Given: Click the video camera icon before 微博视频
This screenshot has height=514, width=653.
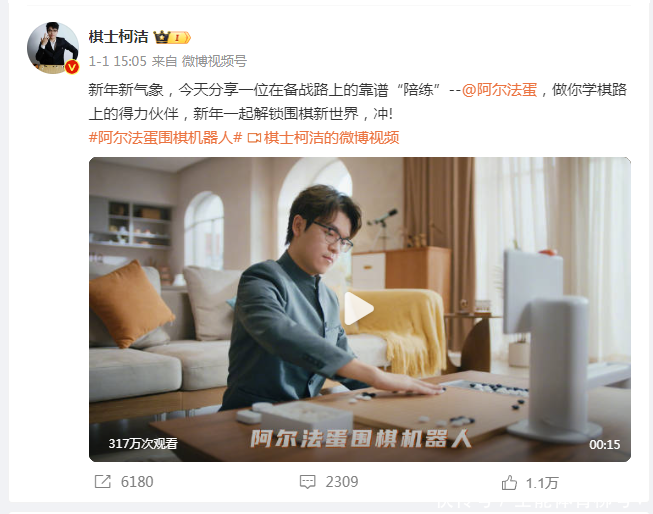Looking at the screenshot, I should click(254, 138).
